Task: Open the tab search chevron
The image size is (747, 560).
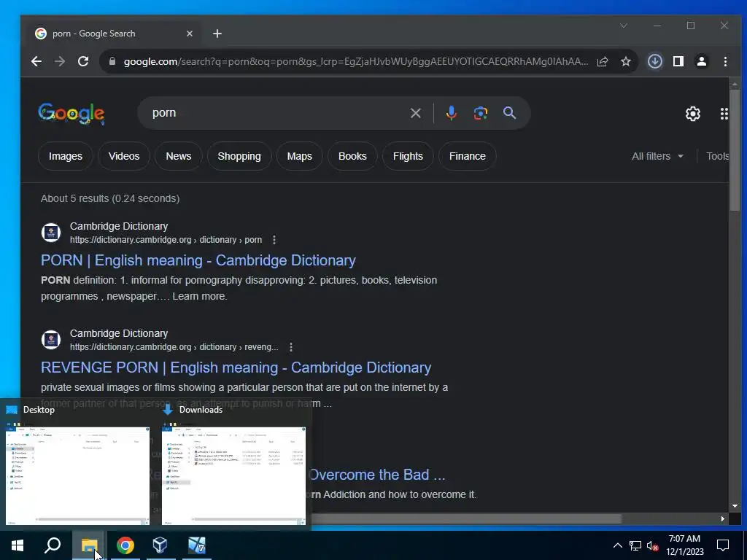Action: [623, 26]
